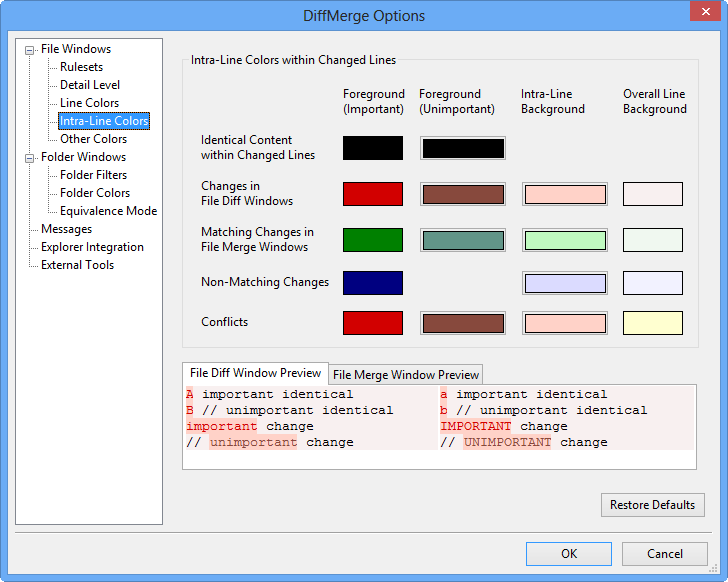Collapse the Folder Windows tree node

click(x=30, y=157)
